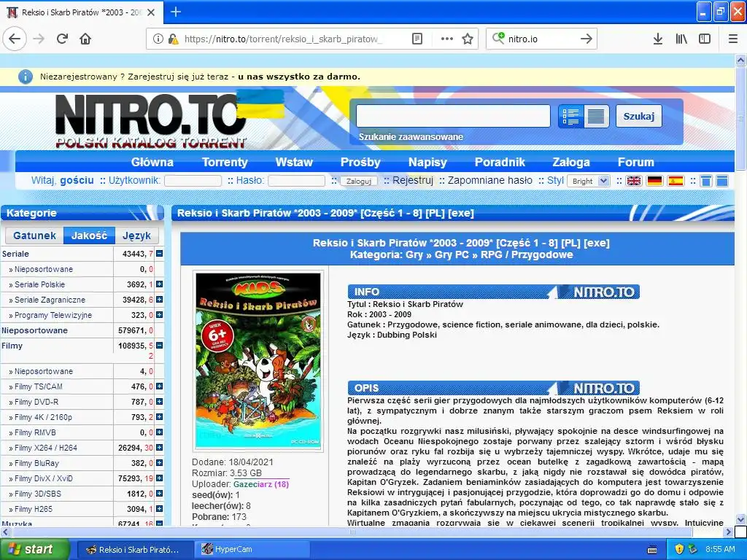The image size is (747, 560).
Task: Open the browser home page icon
Action: point(85,39)
